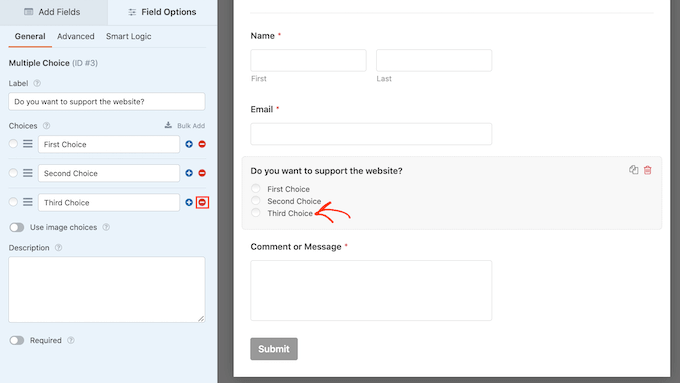Add a choice after First Choice

click(189, 144)
